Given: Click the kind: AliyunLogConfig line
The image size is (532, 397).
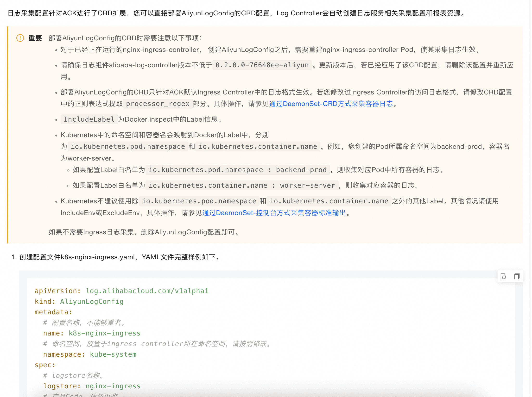Looking at the screenshot, I should click(79, 302).
